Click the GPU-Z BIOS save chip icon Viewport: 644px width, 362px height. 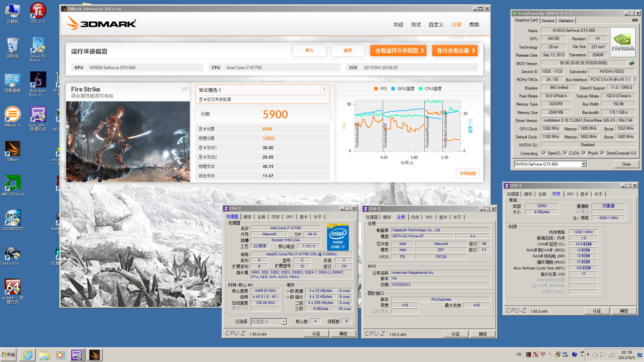coord(632,63)
